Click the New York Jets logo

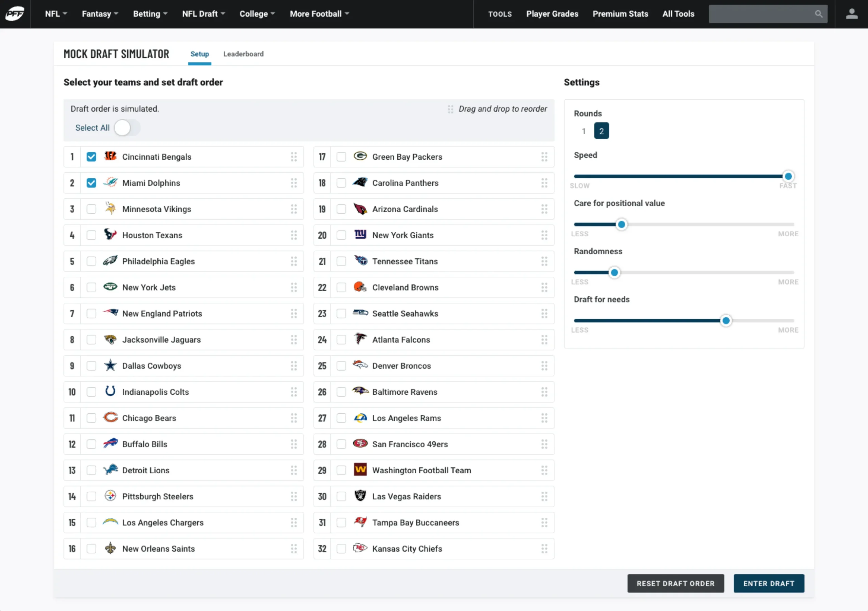(111, 287)
